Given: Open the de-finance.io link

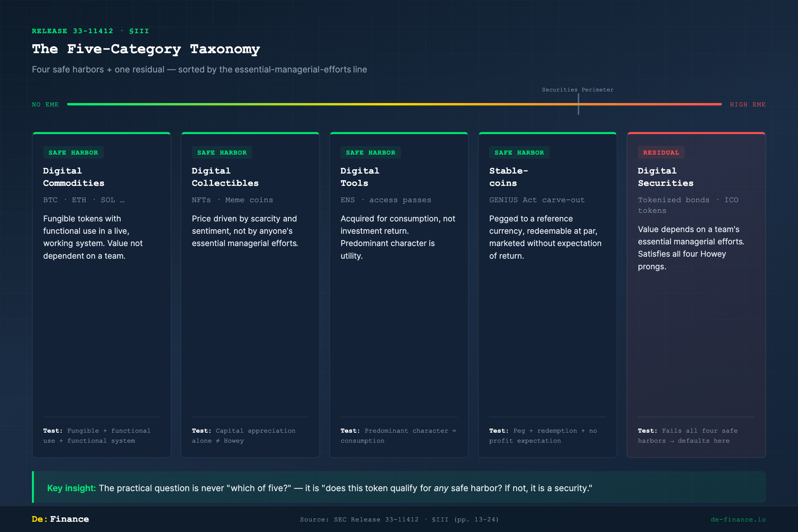Looking at the screenshot, I should click(x=738, y=519).
